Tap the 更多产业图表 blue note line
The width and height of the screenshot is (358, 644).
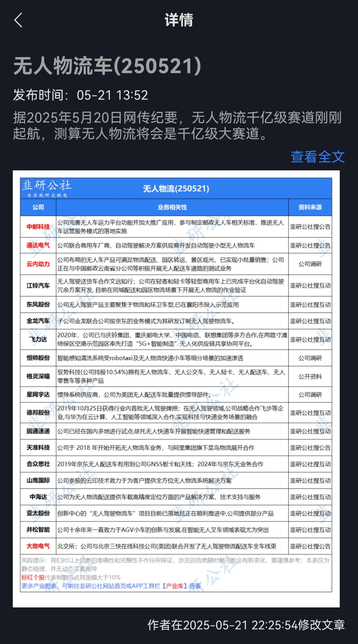tap(111, 586)
